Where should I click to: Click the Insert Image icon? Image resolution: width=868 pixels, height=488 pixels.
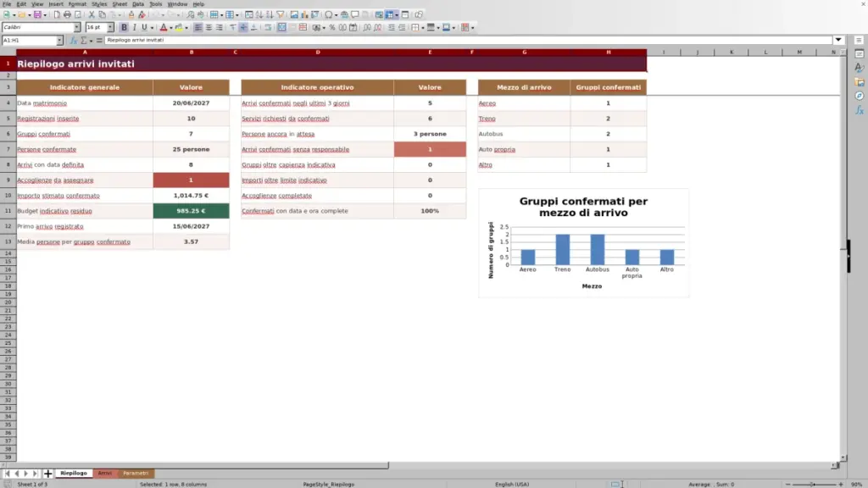coord(294,15)
